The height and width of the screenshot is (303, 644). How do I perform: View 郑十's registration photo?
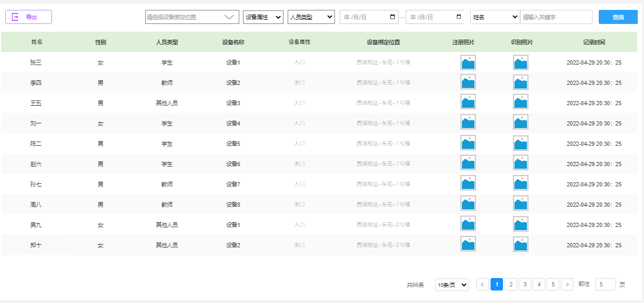pyautogui.click(x=468, y=244)
